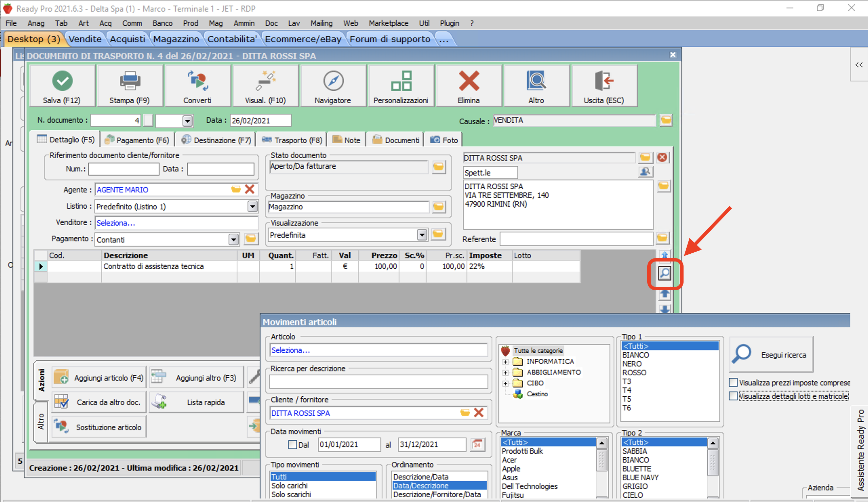This screenshot has width=868, height=502.
Task: Open Personalizzazioni settings
Action: point(401,86)
